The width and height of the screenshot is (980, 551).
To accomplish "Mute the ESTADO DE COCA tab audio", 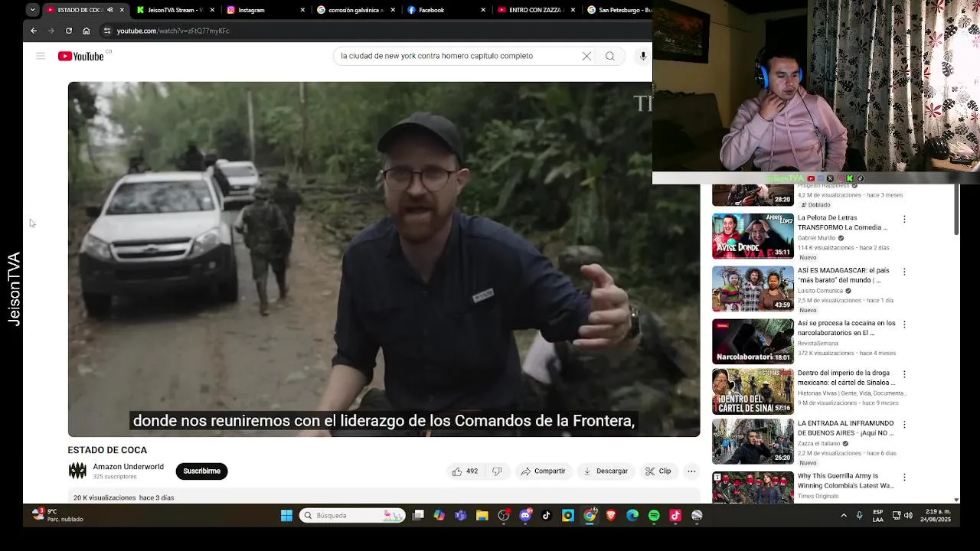I will coord(110,10).
